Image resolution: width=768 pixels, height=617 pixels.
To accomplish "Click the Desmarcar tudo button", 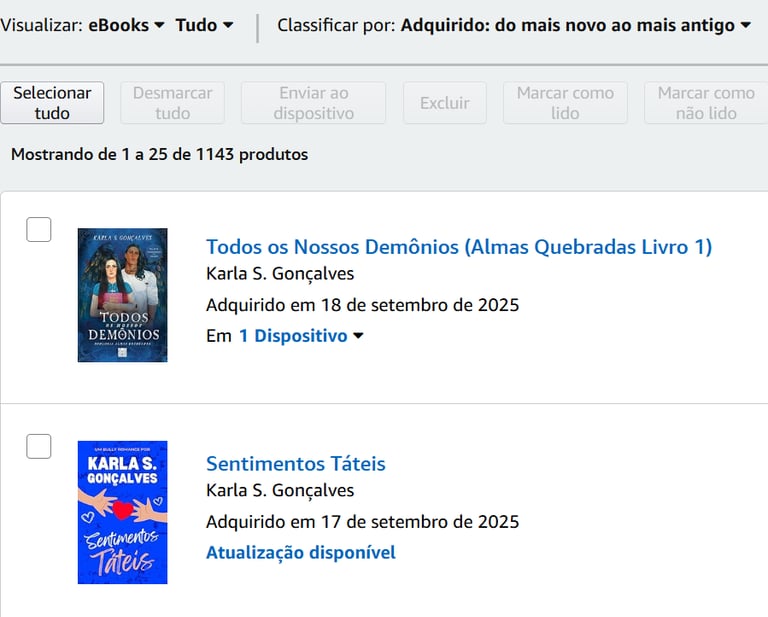I will coord(172,103).
